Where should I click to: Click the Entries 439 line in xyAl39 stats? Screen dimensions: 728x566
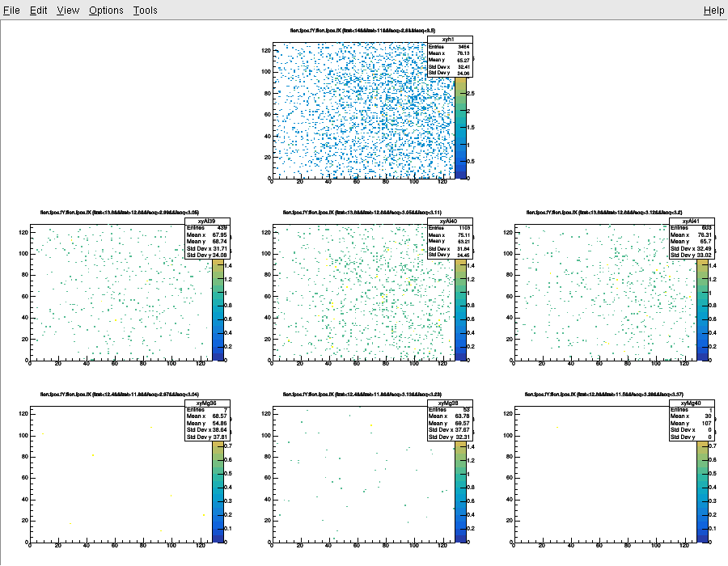pos(207,228)
